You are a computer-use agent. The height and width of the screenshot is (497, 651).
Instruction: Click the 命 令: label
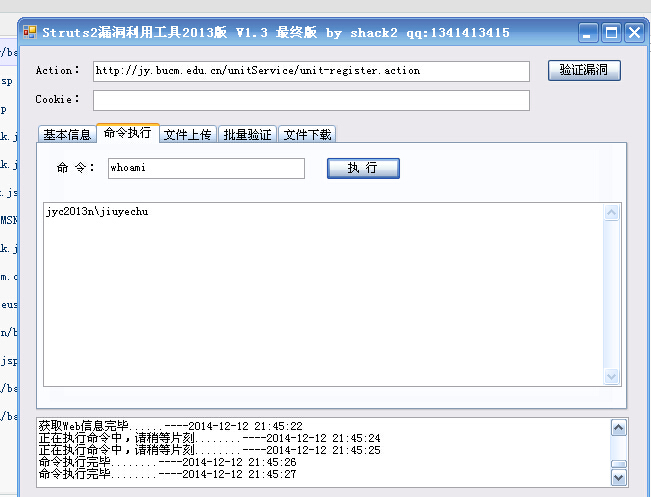(x=76, y=168)
